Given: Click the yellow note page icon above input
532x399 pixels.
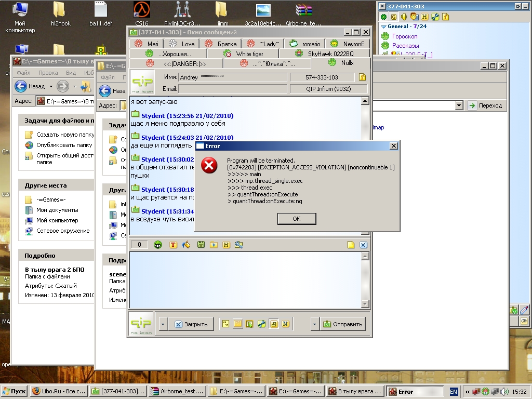Looking at the screenshot, I should tap(351, 245).
